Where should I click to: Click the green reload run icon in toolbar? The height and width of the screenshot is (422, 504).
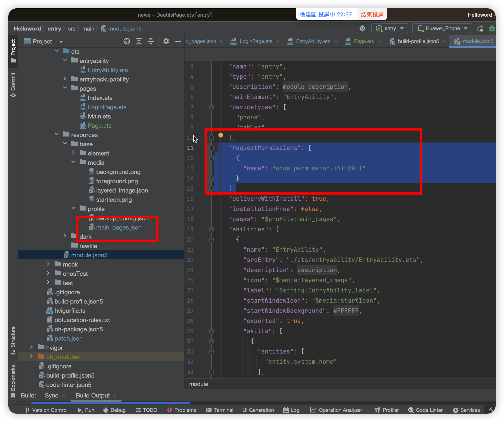click(x=480, y=28)
